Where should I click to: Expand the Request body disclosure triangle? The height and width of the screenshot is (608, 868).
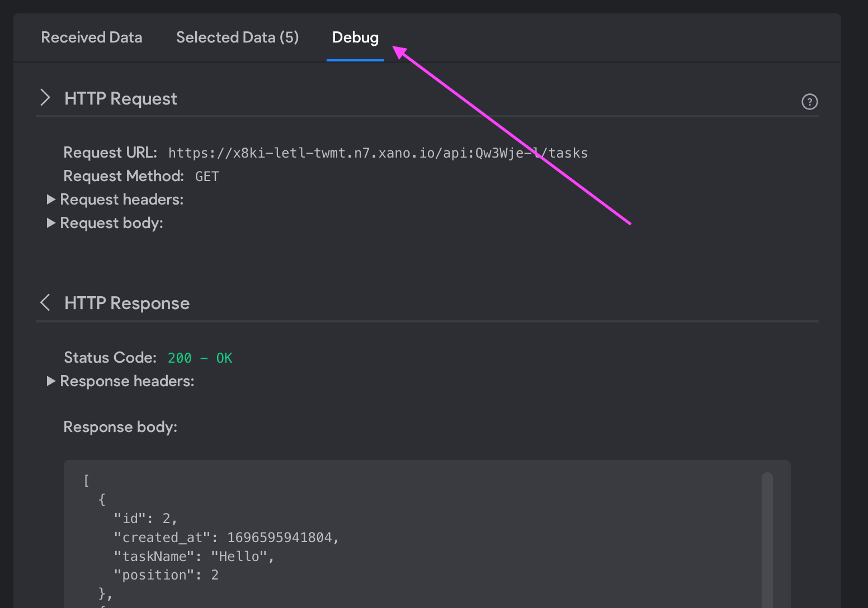(51, 223)
